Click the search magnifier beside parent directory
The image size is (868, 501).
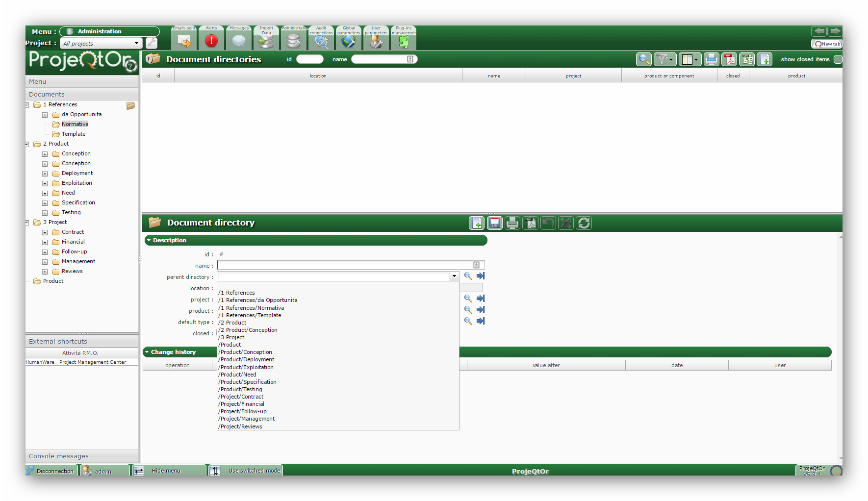click(x=468, y=276)
